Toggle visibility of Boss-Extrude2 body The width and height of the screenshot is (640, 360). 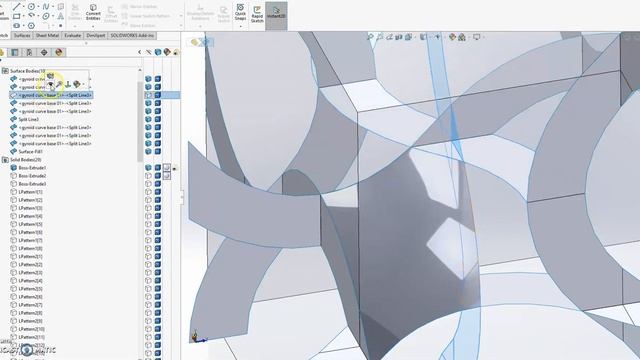pyautogui.click(x=149, y=176)
